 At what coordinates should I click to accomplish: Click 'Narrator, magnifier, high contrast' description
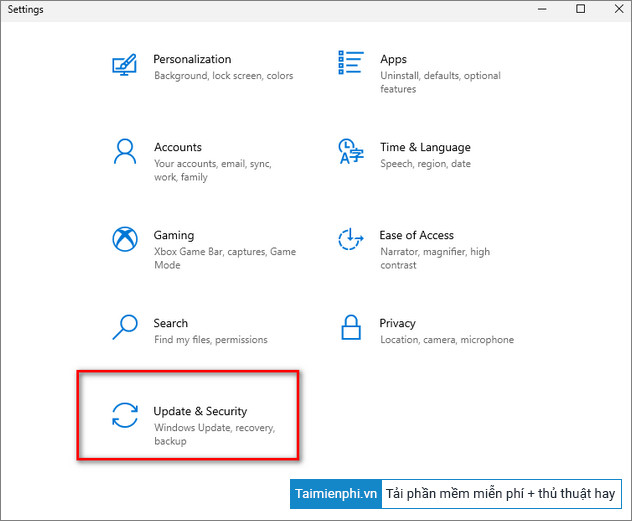click(435, 258)
